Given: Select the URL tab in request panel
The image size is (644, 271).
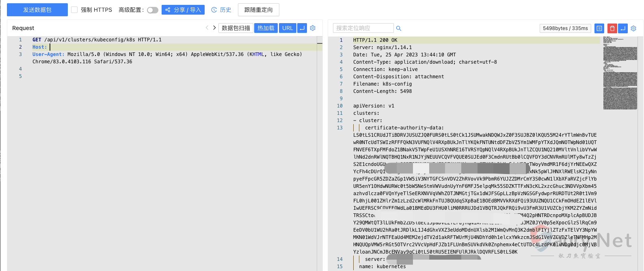Looking at the screenshot, I should point(287,28).
